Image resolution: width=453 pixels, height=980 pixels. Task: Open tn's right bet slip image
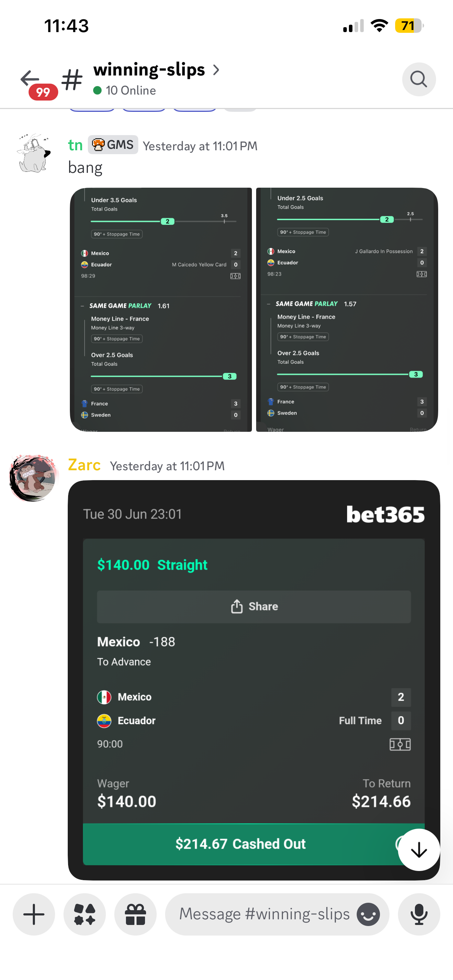[x=347, y=309]
